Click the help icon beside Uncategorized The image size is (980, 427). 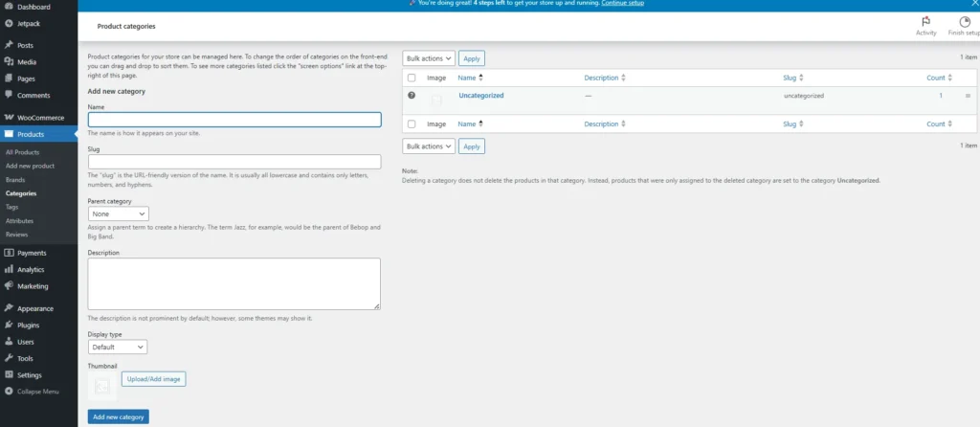(412, 96)
